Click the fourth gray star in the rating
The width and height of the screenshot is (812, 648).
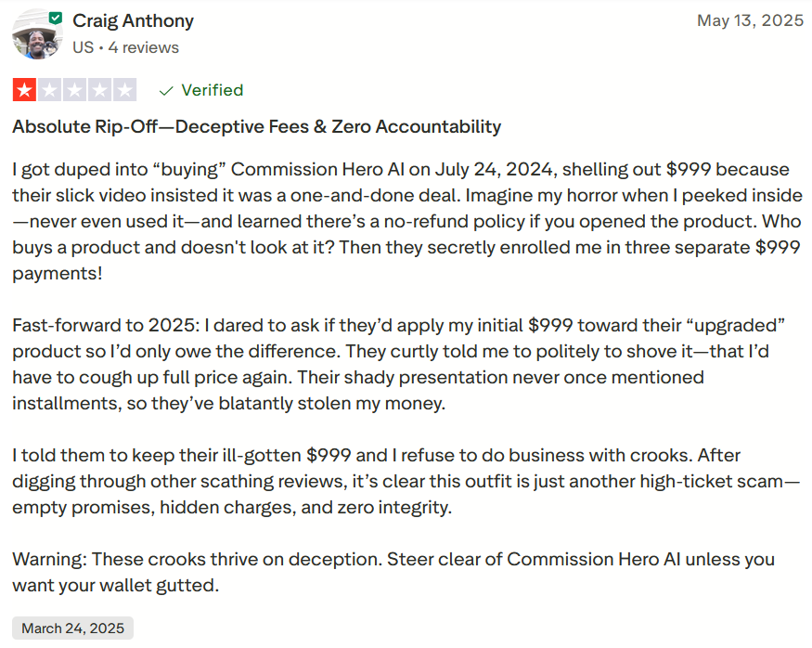coord(98,90)
